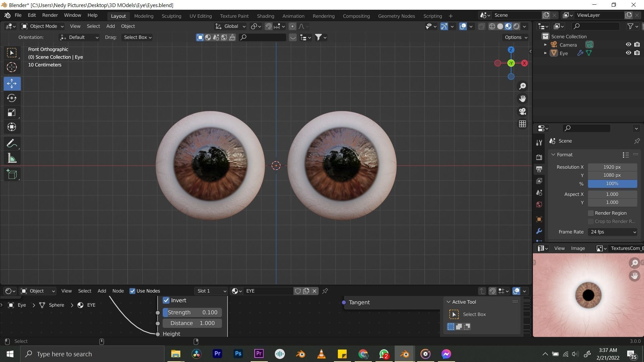Image resolution: width=644 pixels, height=362 pixels.
Task: Open the World properties tab
Action: click(539, 205)
